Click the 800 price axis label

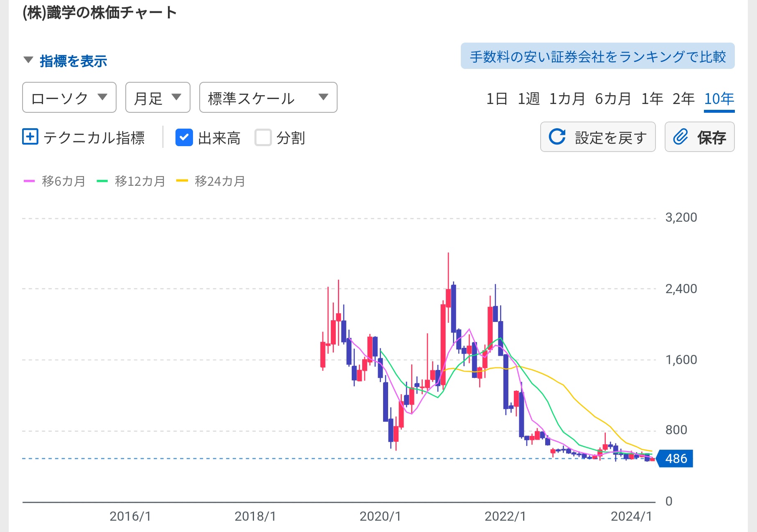(x=676, y=430)
